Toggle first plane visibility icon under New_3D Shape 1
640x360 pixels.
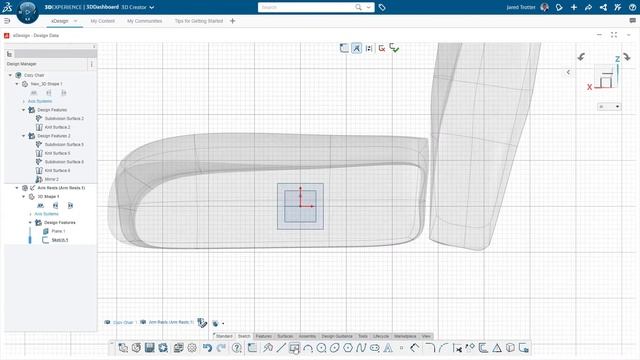[x=34, y=93]
